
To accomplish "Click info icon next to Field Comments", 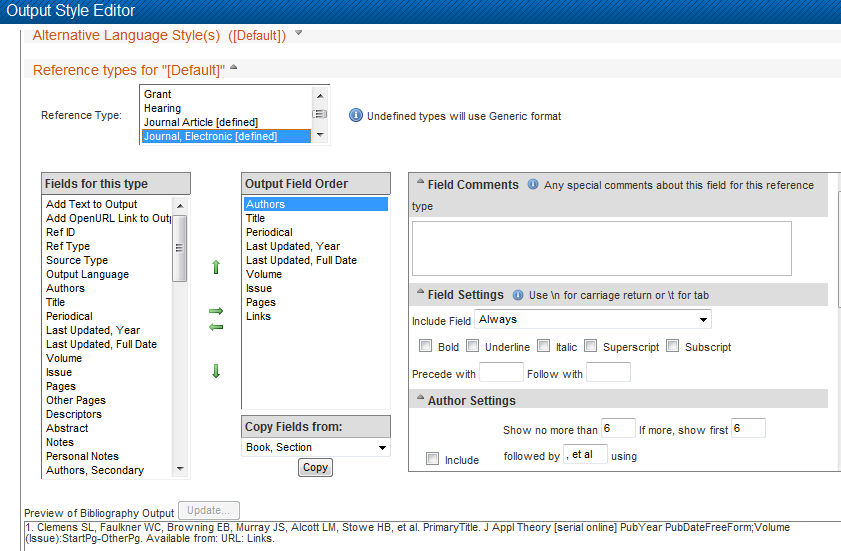I will 533,185.
